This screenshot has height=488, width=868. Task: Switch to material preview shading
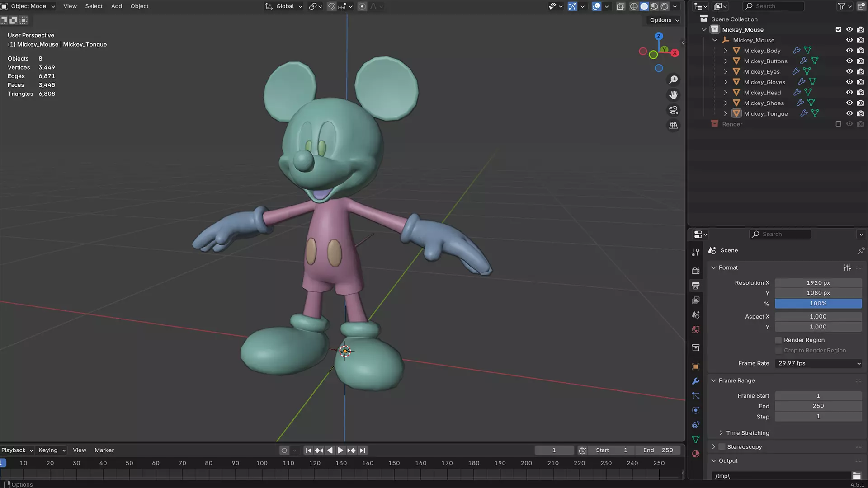click(x=654, y=6)
